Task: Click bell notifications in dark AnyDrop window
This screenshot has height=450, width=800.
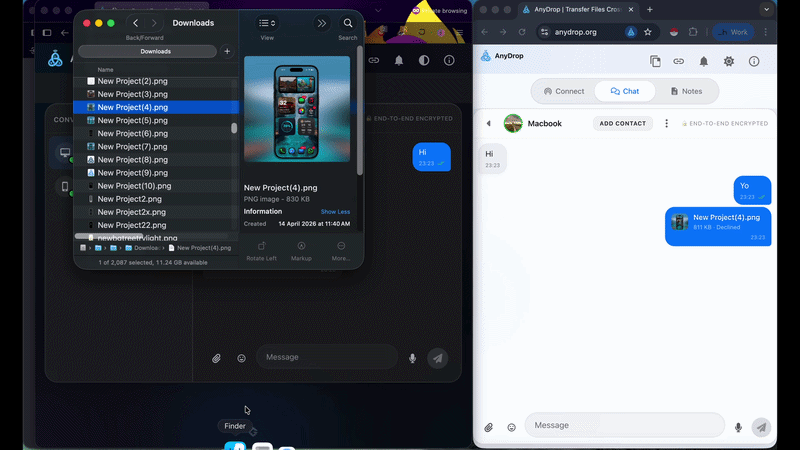Action: tap(399, 60)
